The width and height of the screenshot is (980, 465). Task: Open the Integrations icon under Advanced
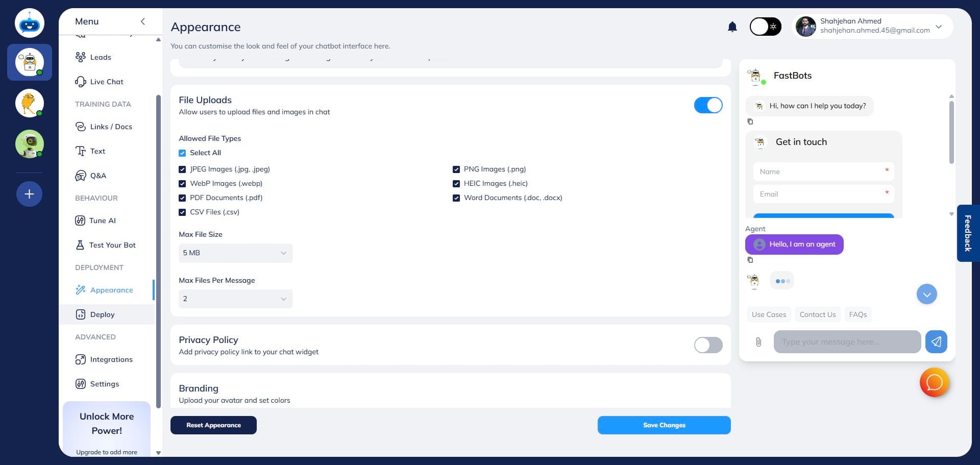point(81,359)
